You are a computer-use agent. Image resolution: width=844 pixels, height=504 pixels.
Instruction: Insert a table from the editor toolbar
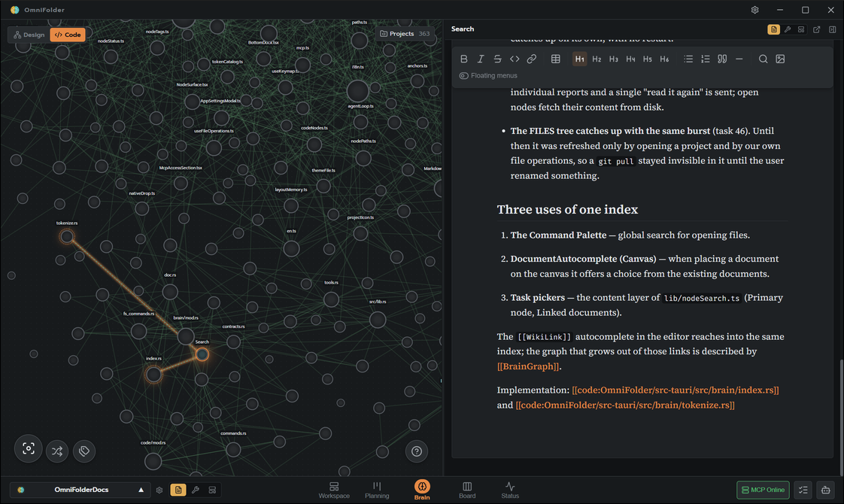click(x=555, y=59)
